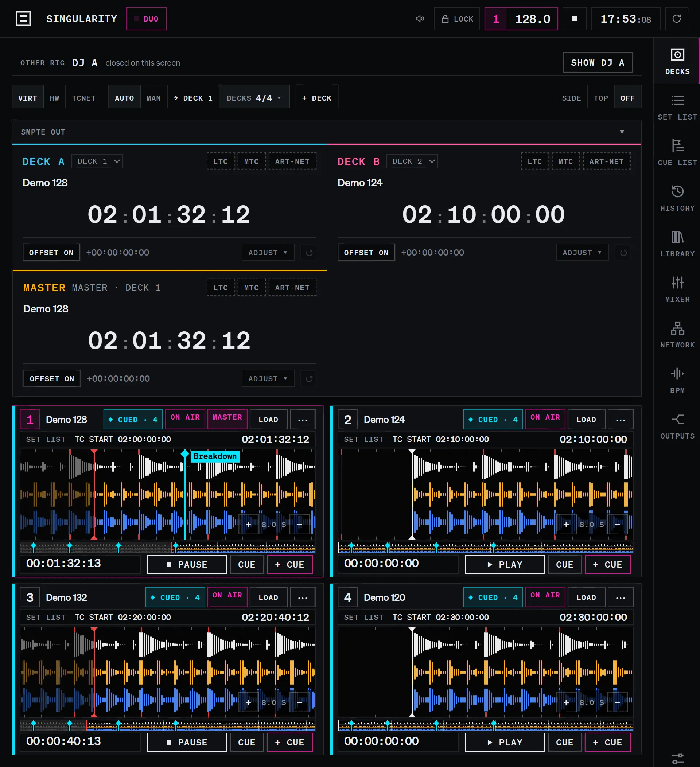700x767 pixels.
Task: Open History panel in sidebar
Action: pos(677,198)
